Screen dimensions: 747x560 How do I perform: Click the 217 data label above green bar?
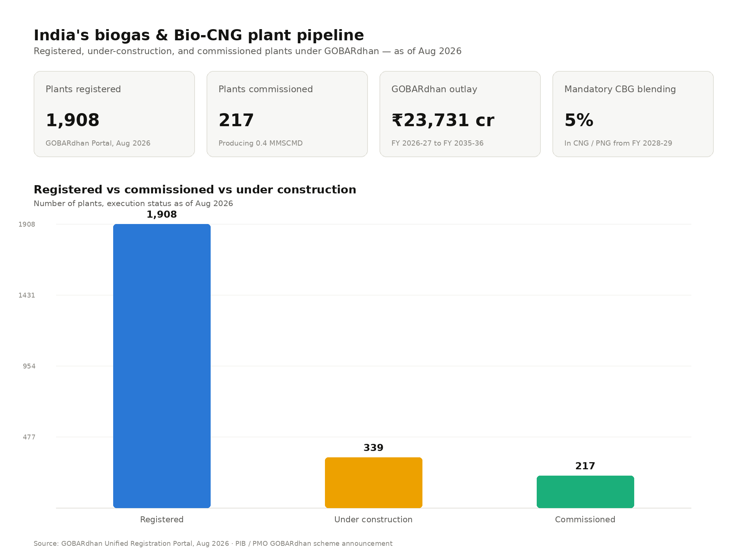pyautogui.click(x=585, y=466)
